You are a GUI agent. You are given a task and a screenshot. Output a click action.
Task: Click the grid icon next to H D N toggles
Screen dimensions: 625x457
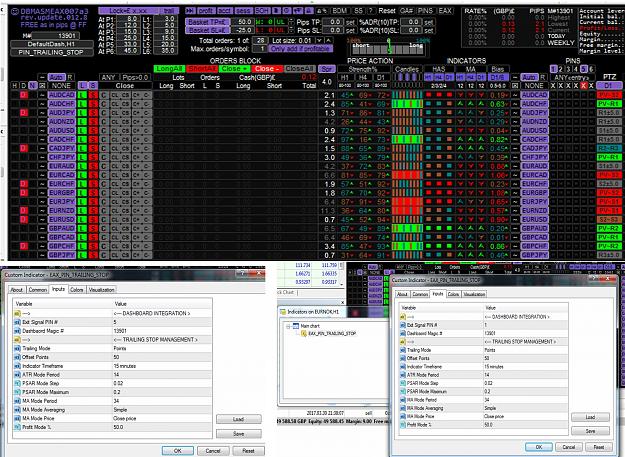coord(42,86)
